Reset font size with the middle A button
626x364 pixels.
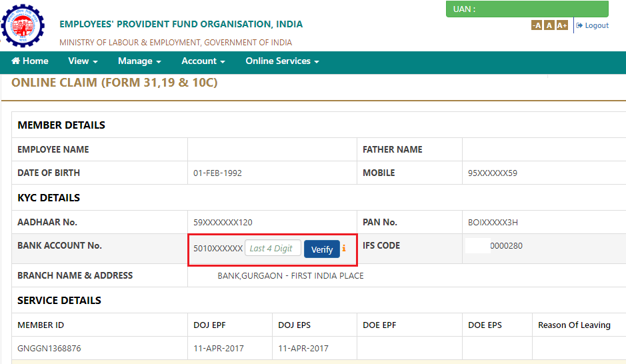pyautogui.click(x=549, y=25)
